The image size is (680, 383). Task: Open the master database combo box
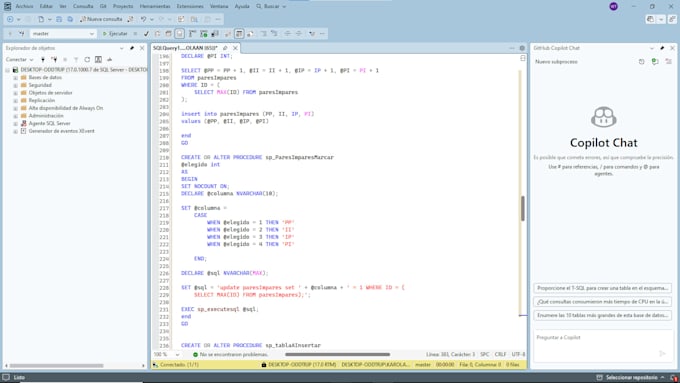(x=63, y=33)
